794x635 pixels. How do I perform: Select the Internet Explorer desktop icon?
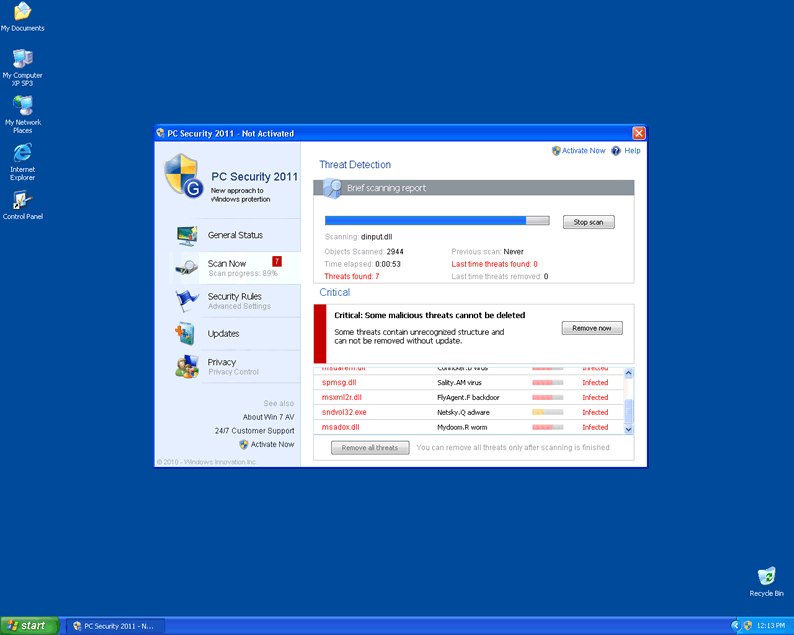[x=22, y=153]
